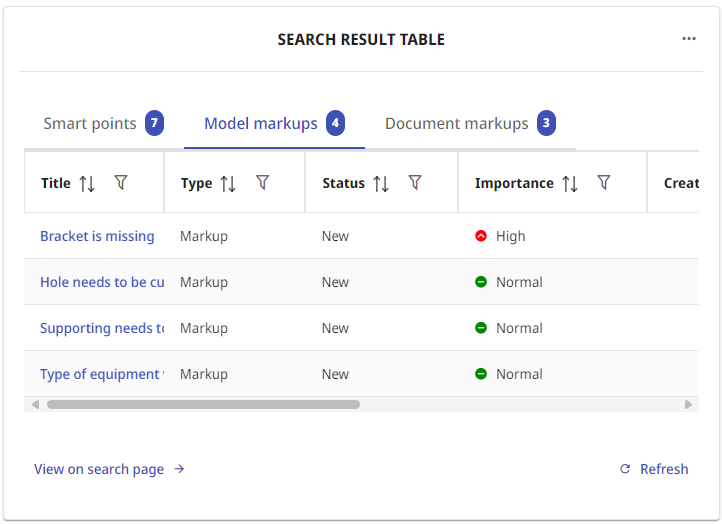Screen dimensions: 722x524
Task: Click Normal importance in Hole needs row
Action: (519, 282)
